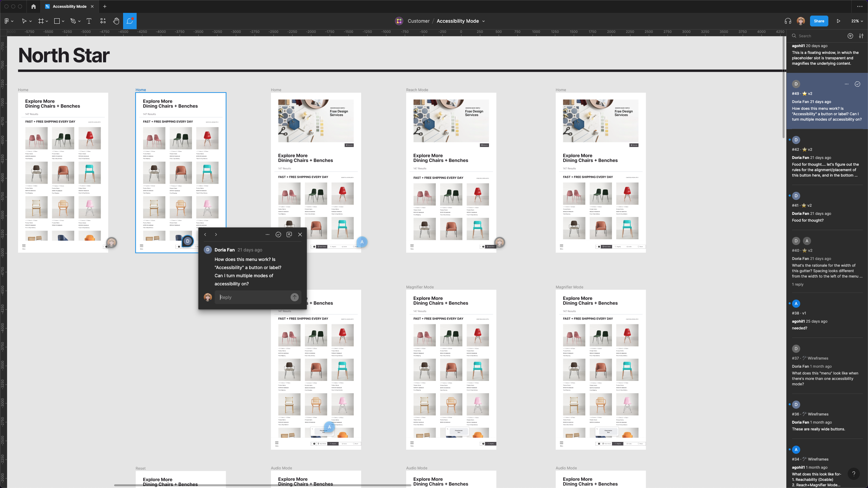Viewport: 868px width, 488px height.
Task: Click the red chair thumbnail in first frame
Action: coord(90,138)
